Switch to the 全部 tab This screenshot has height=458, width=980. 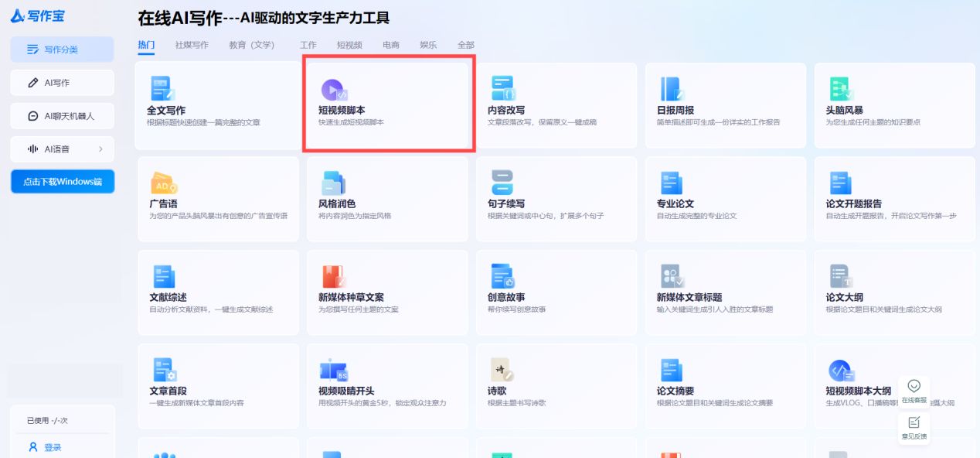[x=466, y=45]
